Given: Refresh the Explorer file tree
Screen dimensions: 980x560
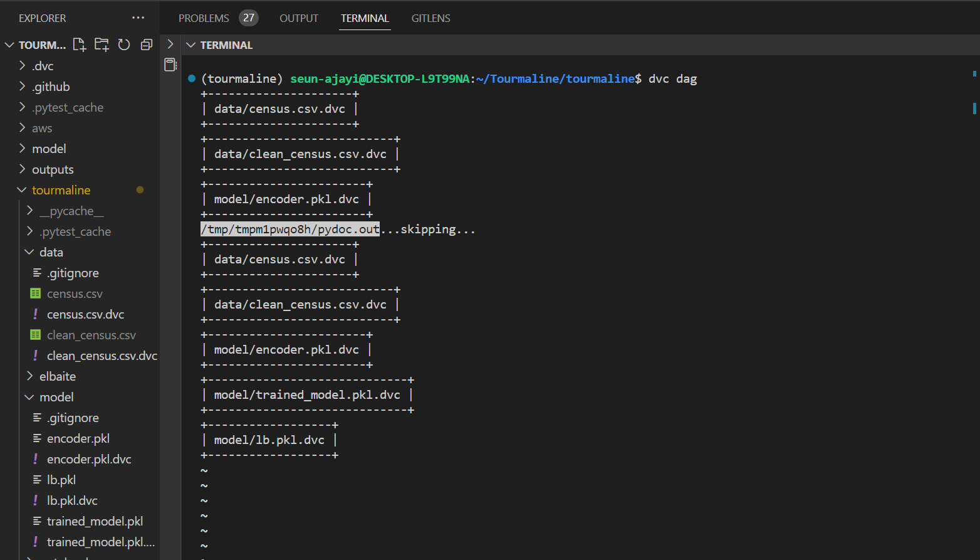Looking at the screenshot, I should [124, 45].
